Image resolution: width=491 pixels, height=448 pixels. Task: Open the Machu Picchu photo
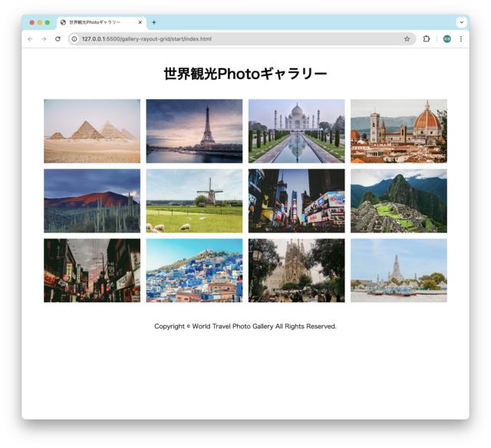(399, 201)
